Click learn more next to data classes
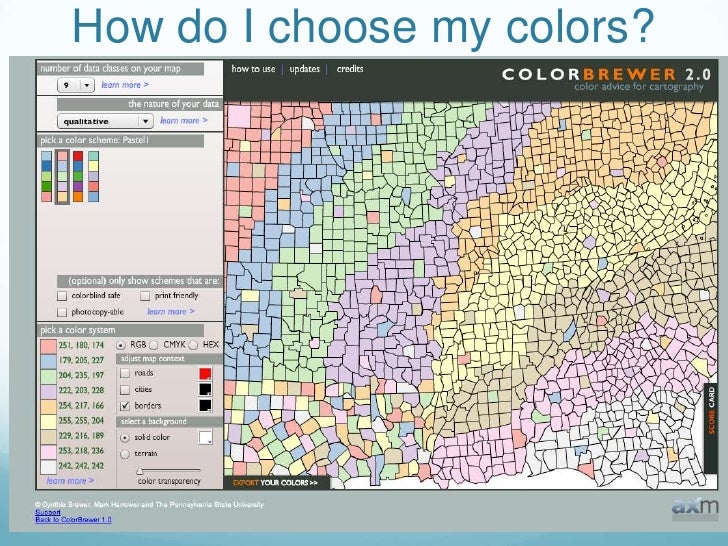The height and width of the screenshot is (546, 728). [x=125, y=85]
